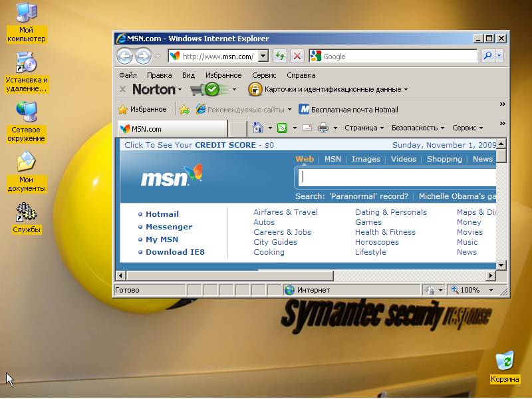Click the zoom magnifier 100% icon in status bar
The height and width of the screenshot is (399, 532).
click(455, 290)
